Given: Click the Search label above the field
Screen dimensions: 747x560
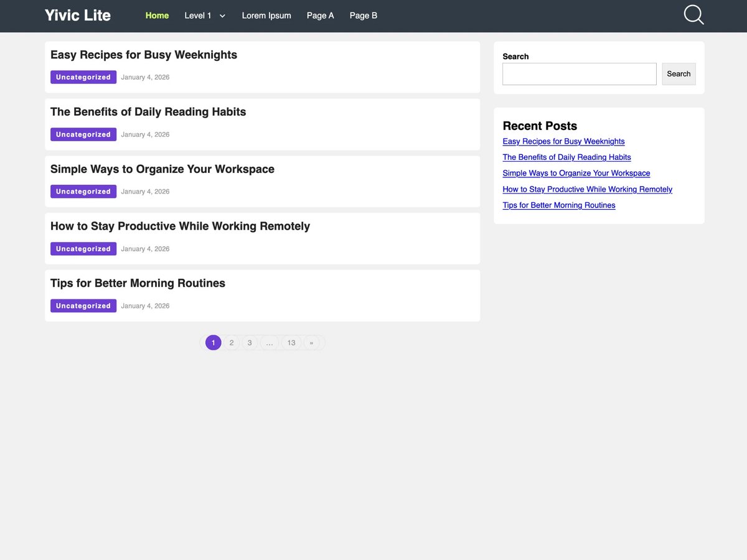Looking at the screenshot, I should point(515,57).
